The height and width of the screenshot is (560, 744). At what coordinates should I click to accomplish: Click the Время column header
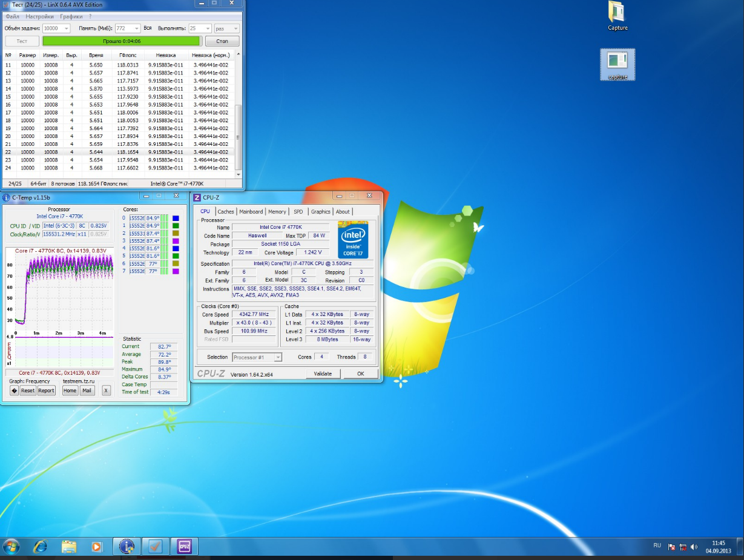pyautogui.click(x=96, y=55)
